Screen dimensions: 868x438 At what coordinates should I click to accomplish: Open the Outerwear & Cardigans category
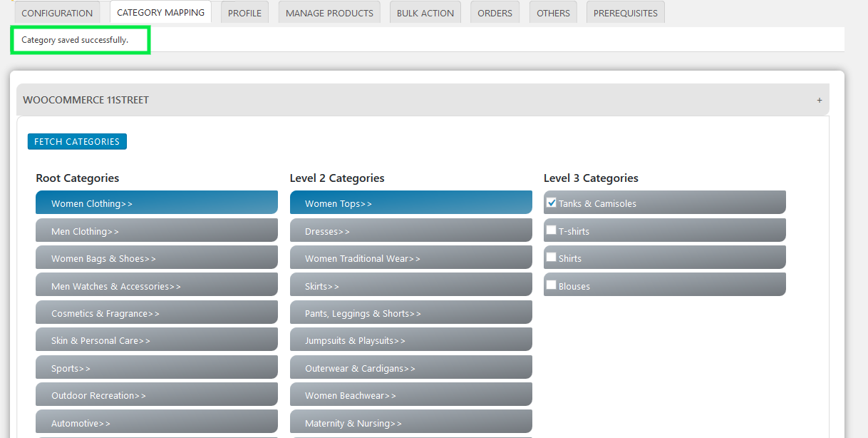pos(411,367)
